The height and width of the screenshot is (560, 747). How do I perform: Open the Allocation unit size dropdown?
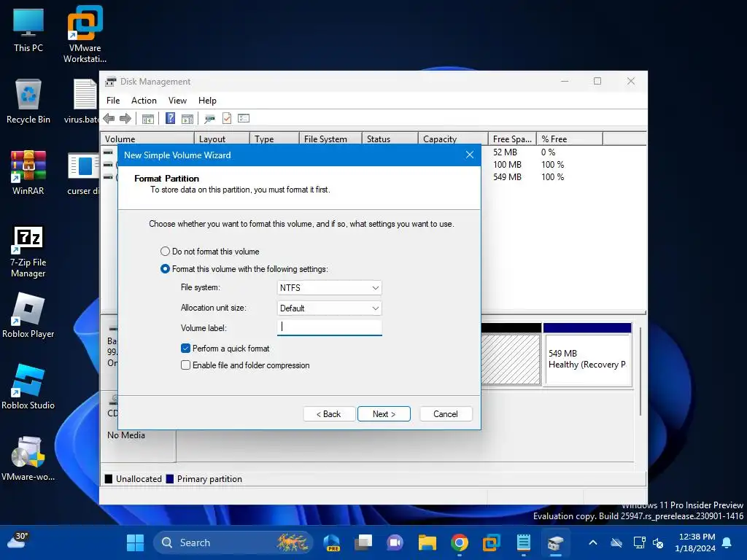[x=329, y=308]
